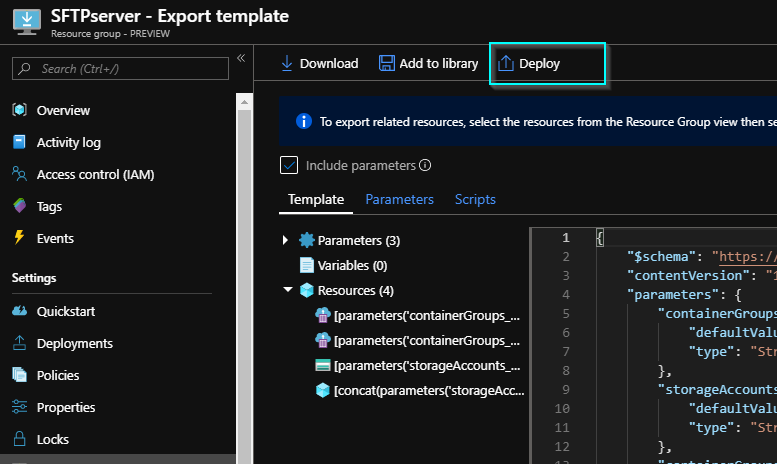Open Activity log in the sidebar
Viewport: 777px width, 464px height.
[68, 143]
